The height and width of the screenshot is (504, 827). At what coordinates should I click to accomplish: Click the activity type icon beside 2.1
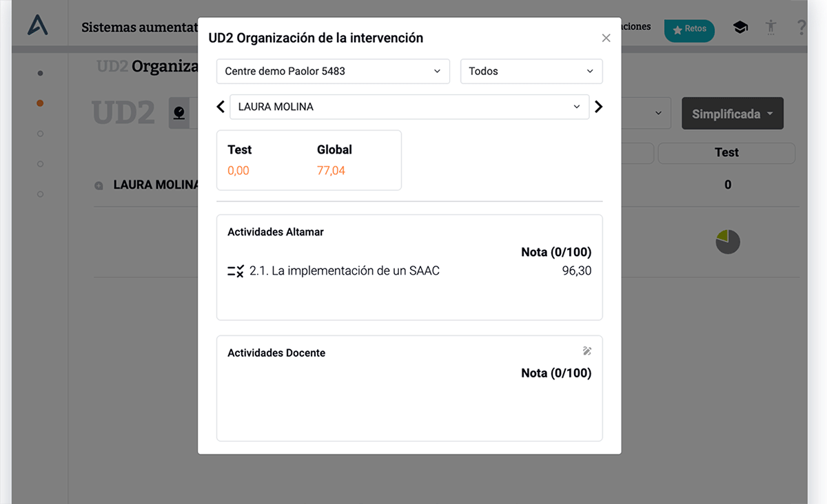coord(236,271)
